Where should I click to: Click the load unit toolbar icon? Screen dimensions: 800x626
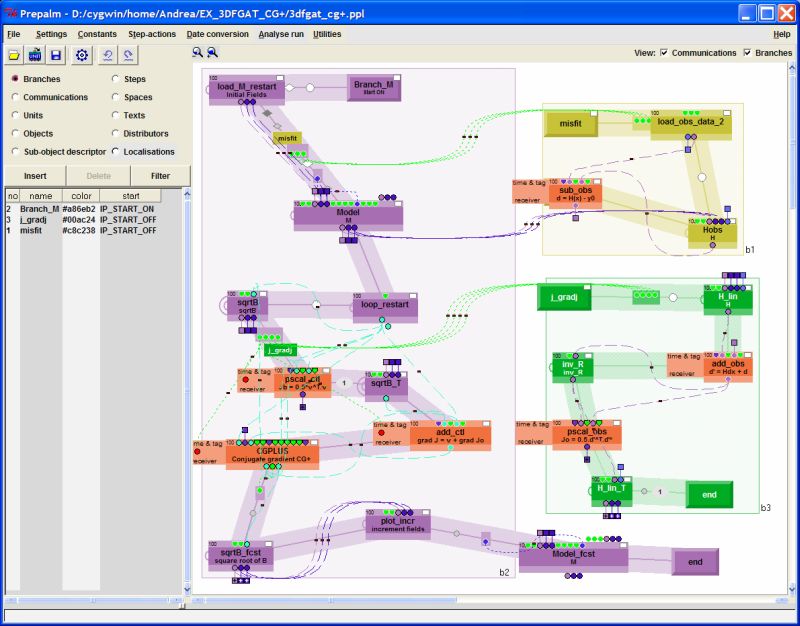click(x=35, y=55)
